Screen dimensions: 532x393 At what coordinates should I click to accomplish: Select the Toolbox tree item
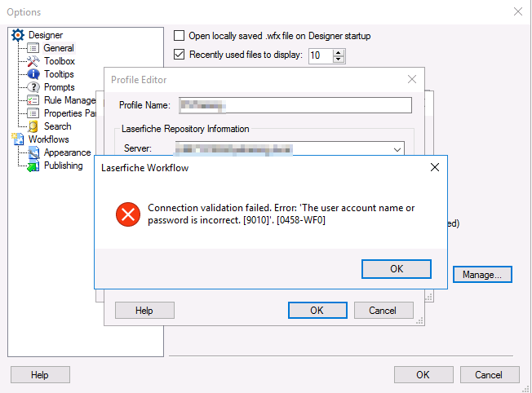(60, 61)
